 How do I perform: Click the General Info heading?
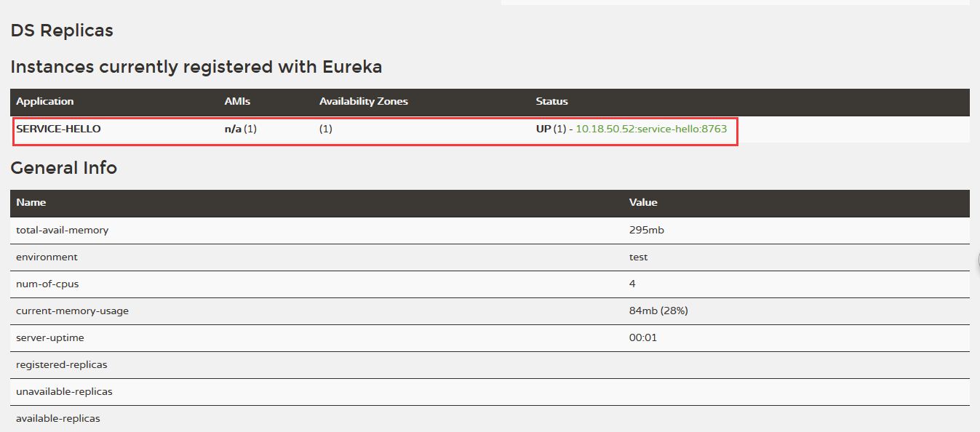click(x=64, y=167)
